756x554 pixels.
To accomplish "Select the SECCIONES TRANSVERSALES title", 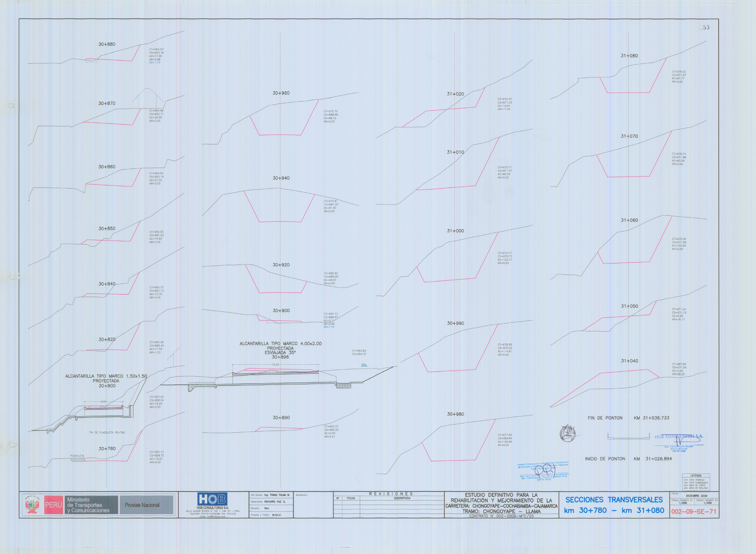I will 614,500.
